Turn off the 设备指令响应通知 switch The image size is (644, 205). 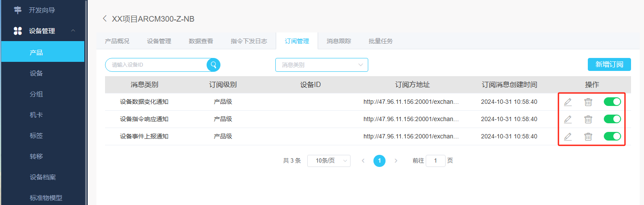pos(612,119)
